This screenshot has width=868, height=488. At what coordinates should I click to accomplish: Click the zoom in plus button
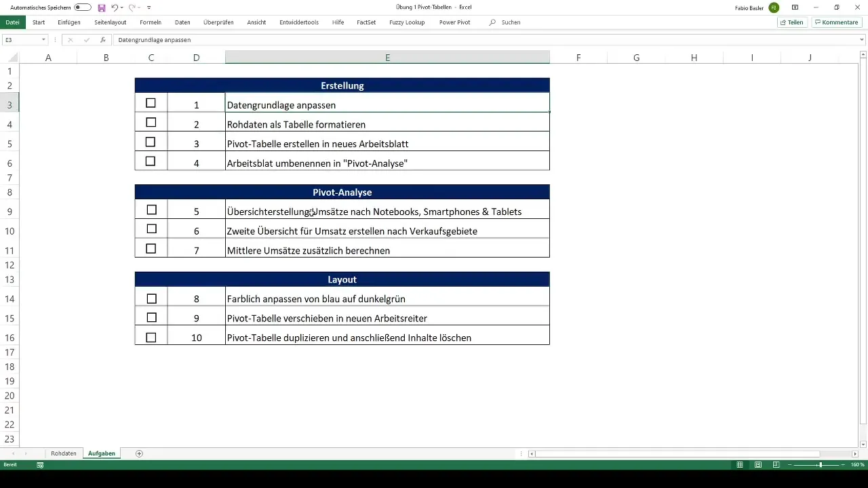tap(844, 465)
